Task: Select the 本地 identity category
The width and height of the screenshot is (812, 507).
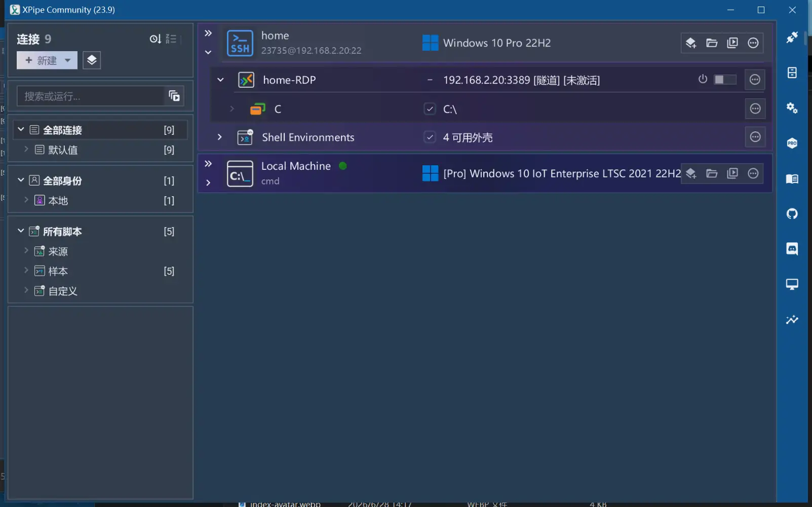Action: click(x=100, y=201)
